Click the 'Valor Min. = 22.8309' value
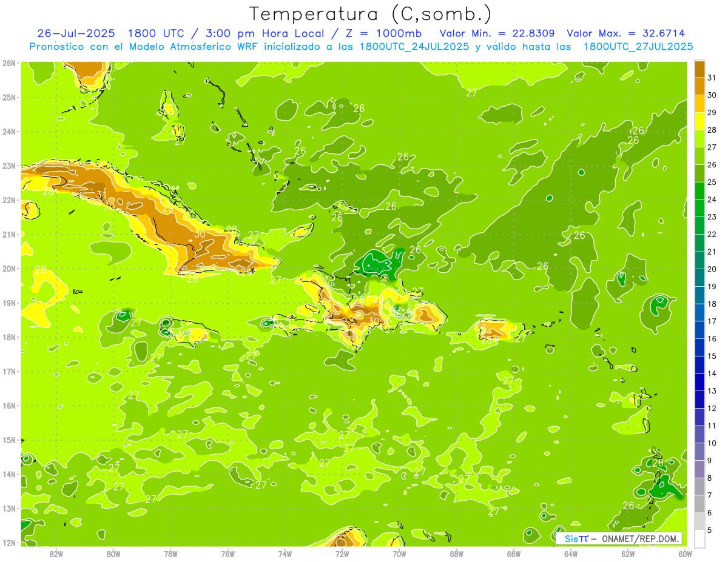This screenshot has width=728, height=562. click(x=497, y=33)
